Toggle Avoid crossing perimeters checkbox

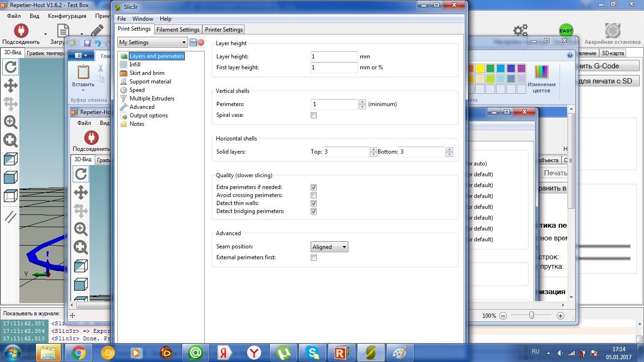click(314, 195)
